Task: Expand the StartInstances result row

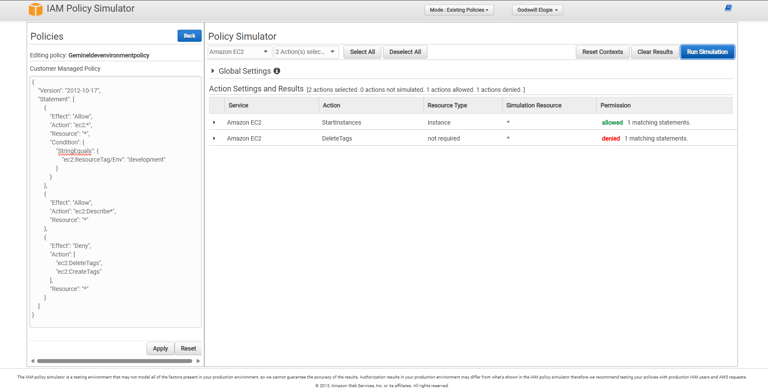Action: [x=214, y=122]
